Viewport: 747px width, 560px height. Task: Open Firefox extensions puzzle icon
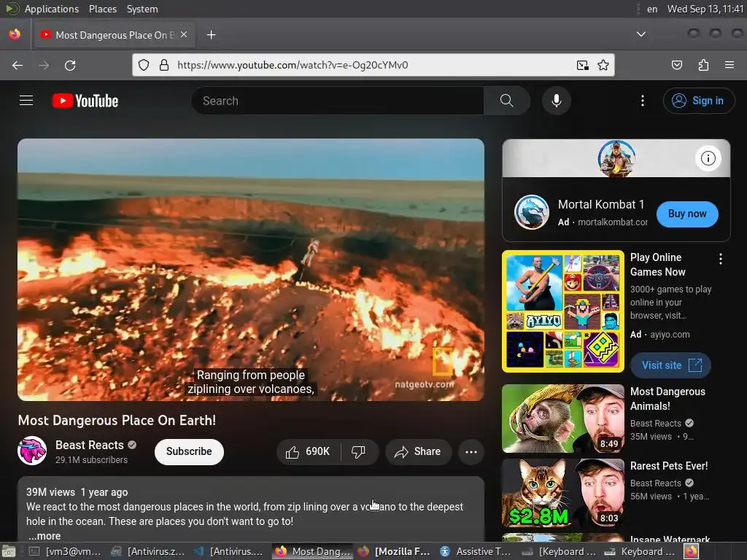coord(703,65)
